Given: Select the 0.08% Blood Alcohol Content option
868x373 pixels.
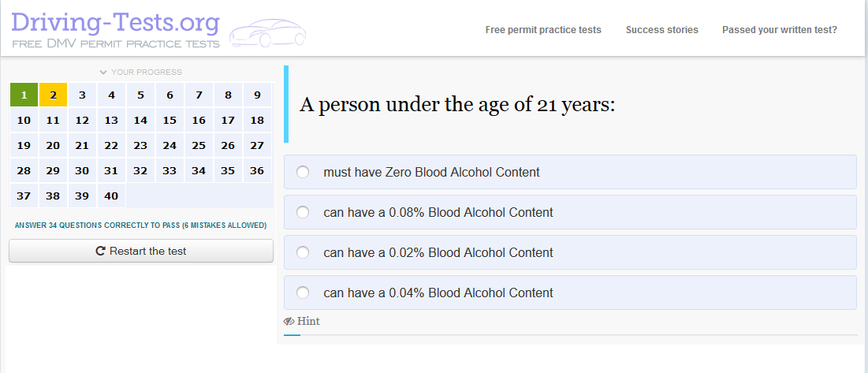Looking at the screenshot, I should [x=570, y=212].
